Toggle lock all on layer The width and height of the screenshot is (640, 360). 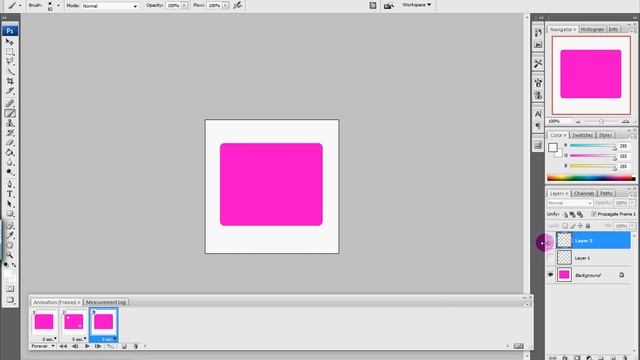click(x=588, y=226)
